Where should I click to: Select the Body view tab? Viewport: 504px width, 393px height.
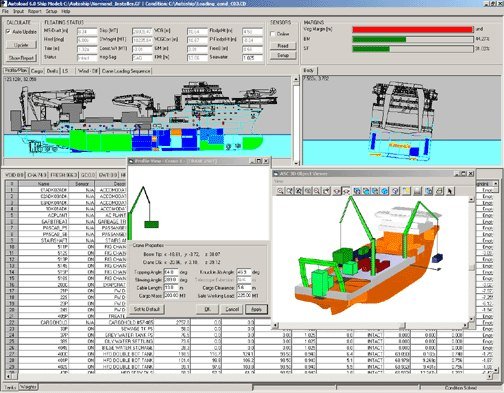[309, 71]
